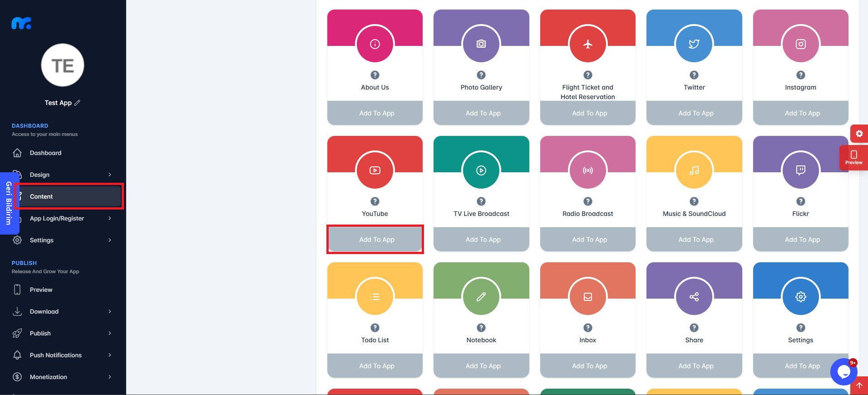The width and height of the screenshot is (868, 395).
Task: Click the TV Live Broadcast play icon
Action: click(x=481, y=170)
